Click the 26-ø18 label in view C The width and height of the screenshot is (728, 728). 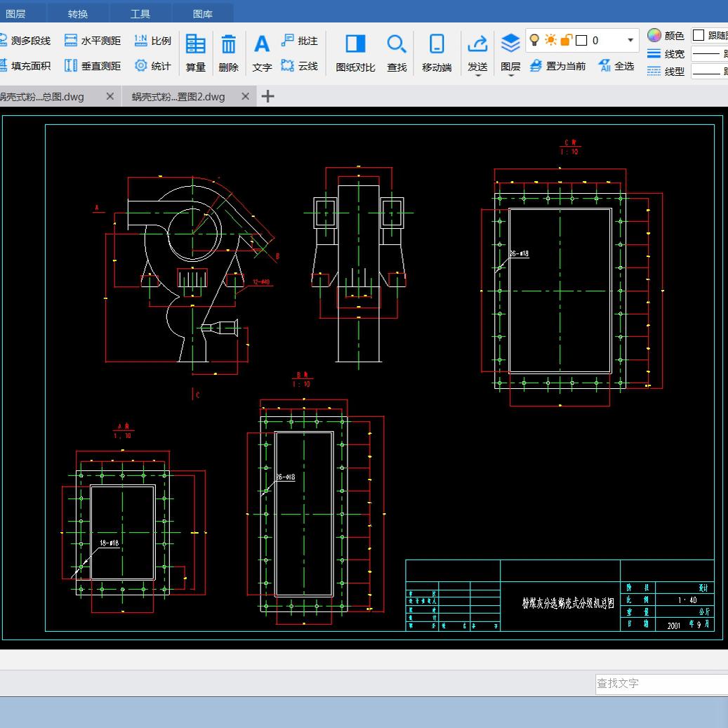click(519, 253)
